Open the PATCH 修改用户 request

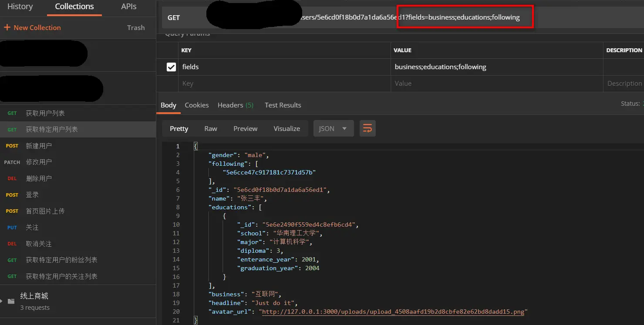pyautogui.click(x=78, y=162)
